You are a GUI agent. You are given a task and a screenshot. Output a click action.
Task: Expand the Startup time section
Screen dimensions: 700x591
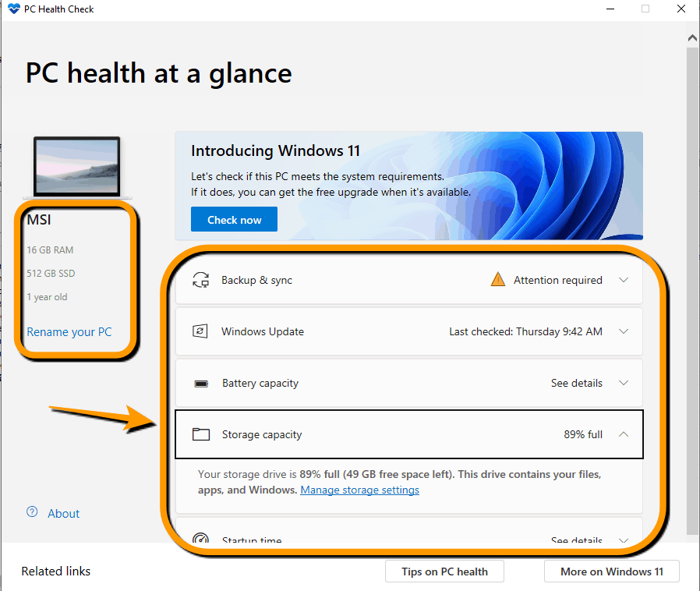(x=623, y=540)
